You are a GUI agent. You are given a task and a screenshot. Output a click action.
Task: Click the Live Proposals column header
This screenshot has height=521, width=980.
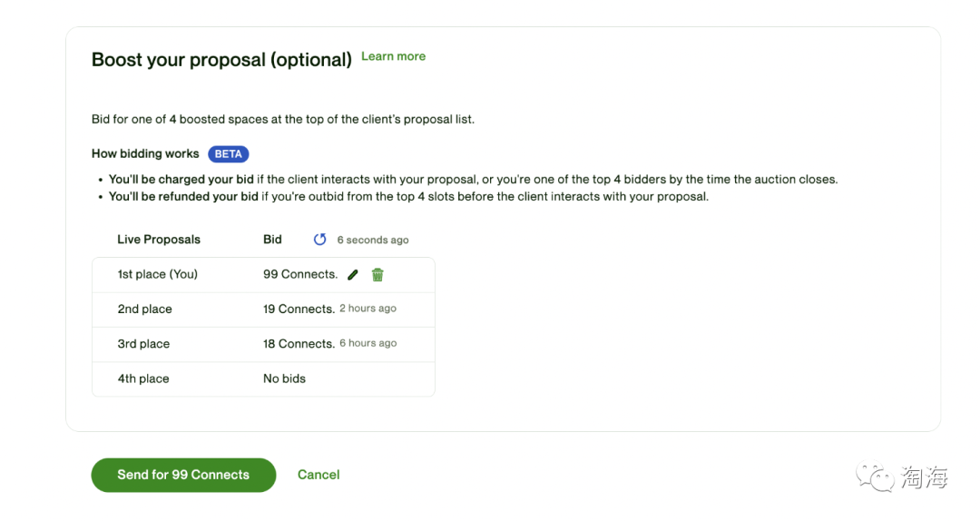[159, 240]
